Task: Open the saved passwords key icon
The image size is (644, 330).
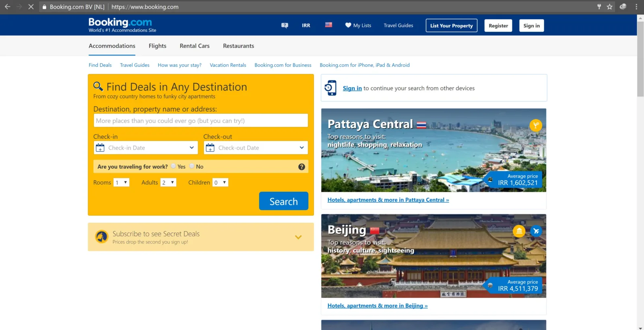Action: [599, 7]
